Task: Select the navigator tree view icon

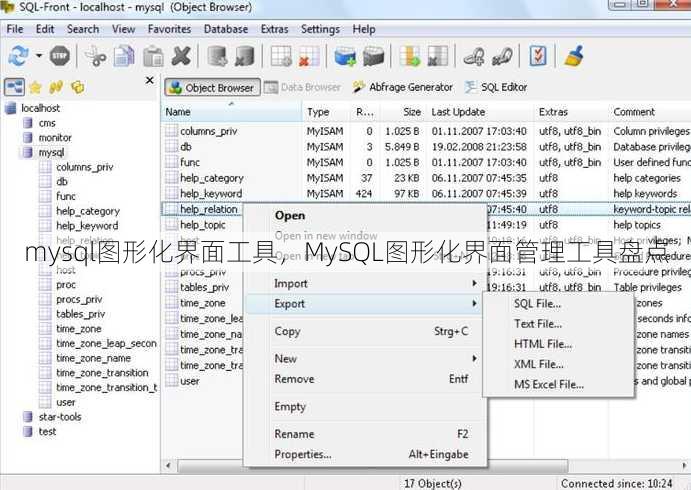Action: click(x=15, y=87)
